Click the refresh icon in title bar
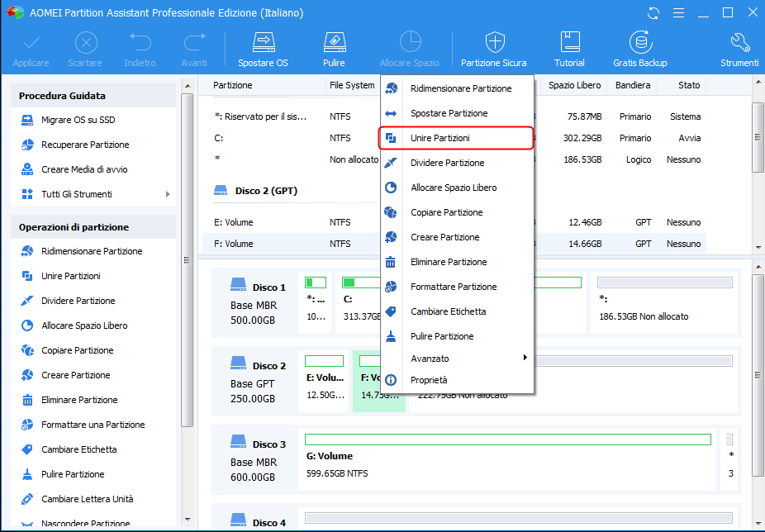765x532 pixels. (654, 13)
